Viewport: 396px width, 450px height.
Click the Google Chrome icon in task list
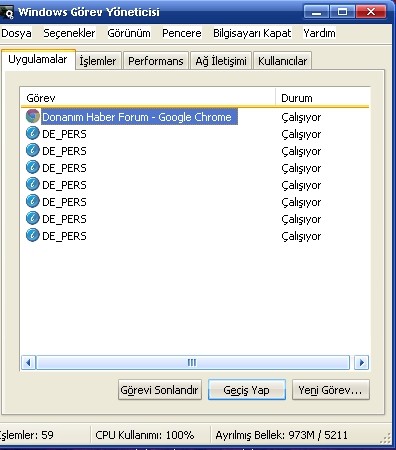(33, 116)
